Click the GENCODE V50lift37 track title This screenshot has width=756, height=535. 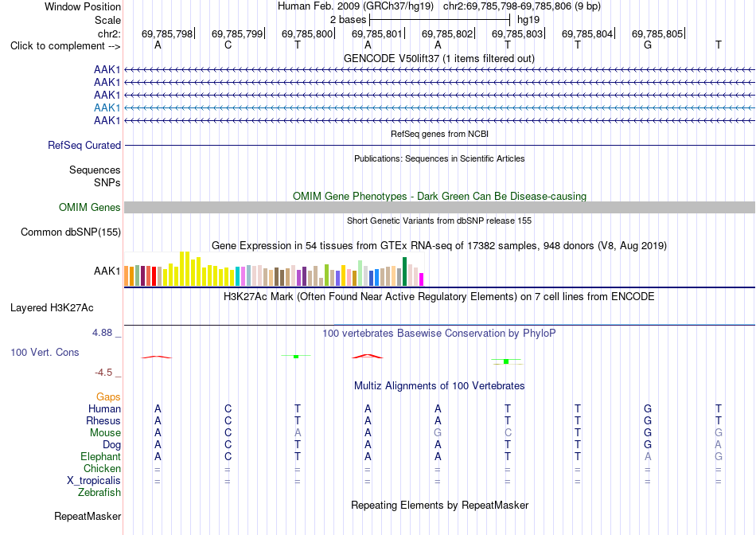click(x=439, y=58)
